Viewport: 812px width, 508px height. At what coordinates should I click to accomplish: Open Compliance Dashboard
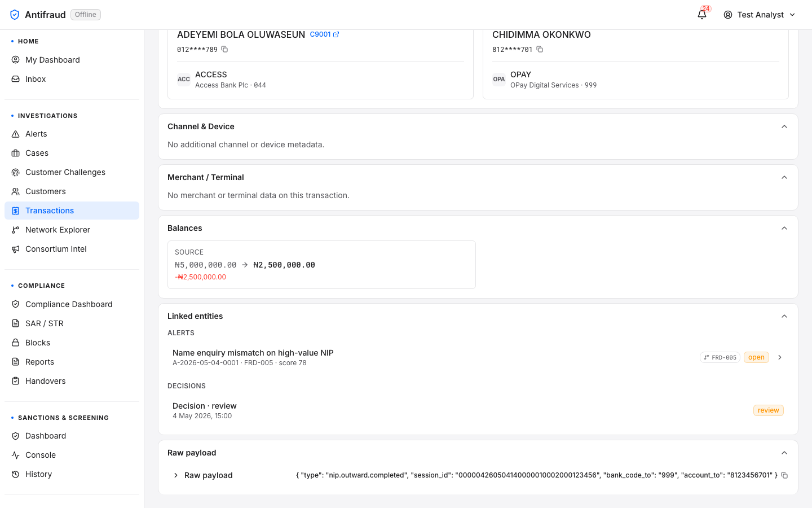(x=72, y=304)
